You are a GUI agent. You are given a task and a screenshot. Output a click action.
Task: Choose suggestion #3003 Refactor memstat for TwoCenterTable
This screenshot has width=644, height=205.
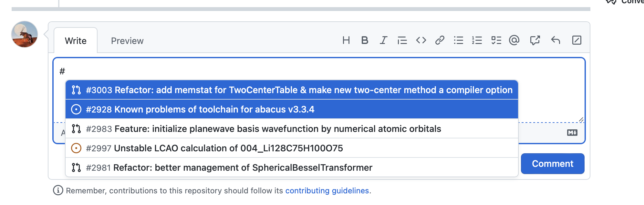[291, 90]
